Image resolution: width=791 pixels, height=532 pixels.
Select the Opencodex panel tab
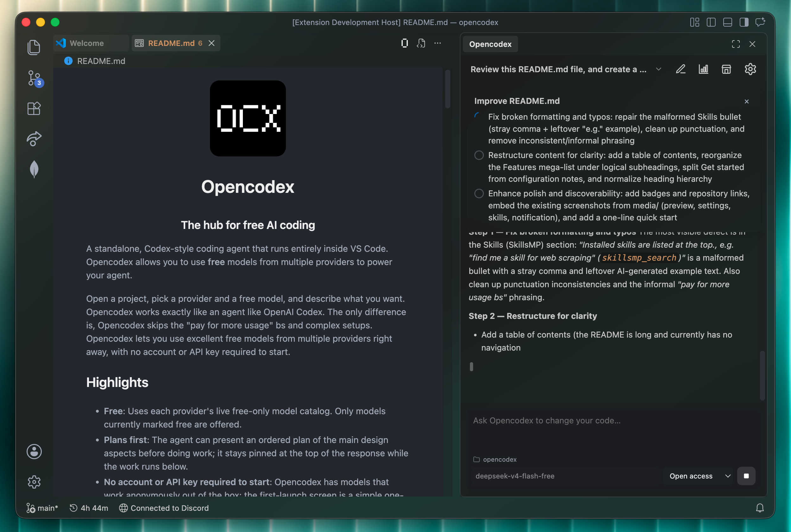pos(490,44)
